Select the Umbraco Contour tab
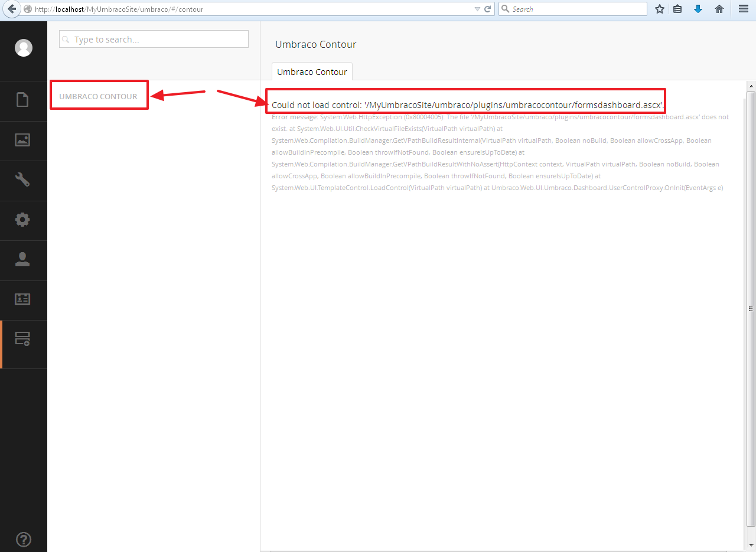 click(x=312, y=71)
